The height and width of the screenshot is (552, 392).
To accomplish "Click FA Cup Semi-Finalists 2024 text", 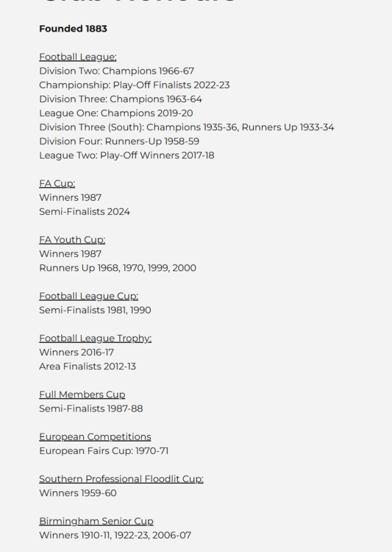I will pyautogui.click(x=85, y=212).
